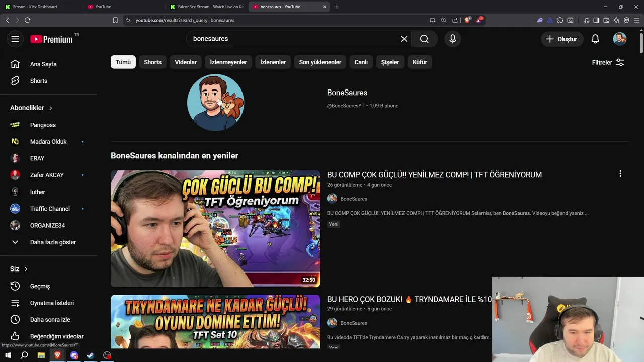The image size is (644, 362).
Task: Play the TRYNDAMARE NE KADAR GÜÇLÜ thumbnail
Action: pos(215,322)
